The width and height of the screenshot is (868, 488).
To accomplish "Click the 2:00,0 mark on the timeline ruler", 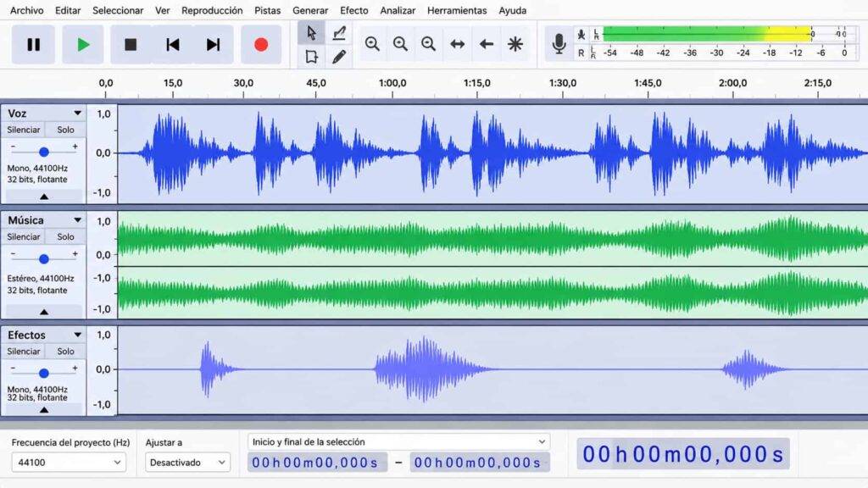I will (732, 83).
